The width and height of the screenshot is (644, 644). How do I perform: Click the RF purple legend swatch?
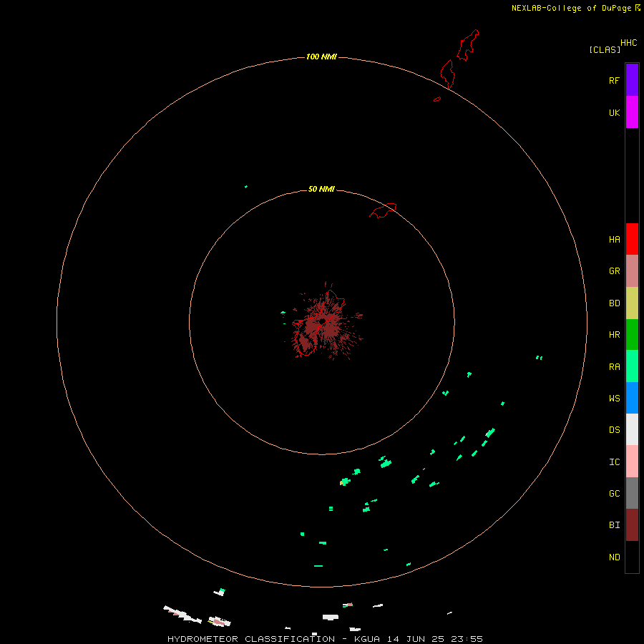tap(632, 80)
